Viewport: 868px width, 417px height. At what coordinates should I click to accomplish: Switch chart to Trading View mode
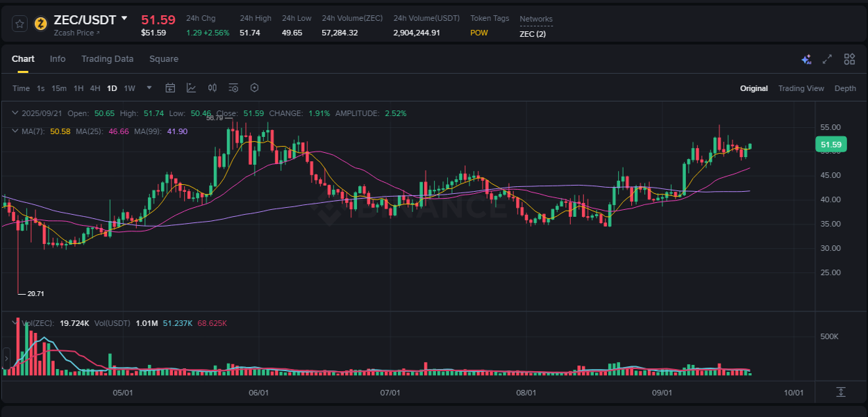[x=801, y=88]
